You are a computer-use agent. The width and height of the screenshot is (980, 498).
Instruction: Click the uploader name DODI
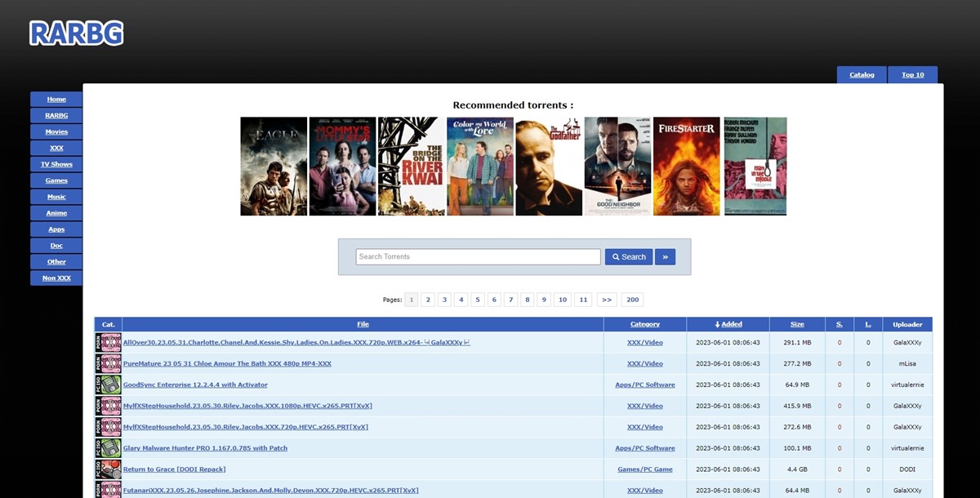click(x=907, y=469)
